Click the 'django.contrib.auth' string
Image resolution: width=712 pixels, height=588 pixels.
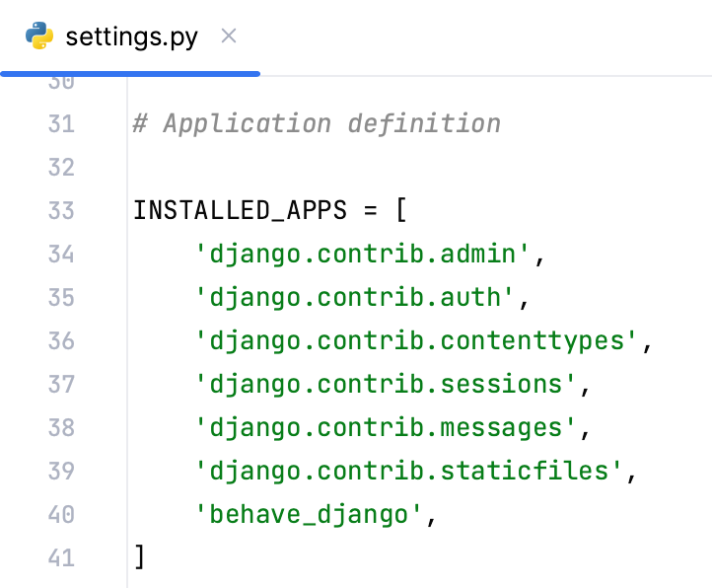(355, 298)
